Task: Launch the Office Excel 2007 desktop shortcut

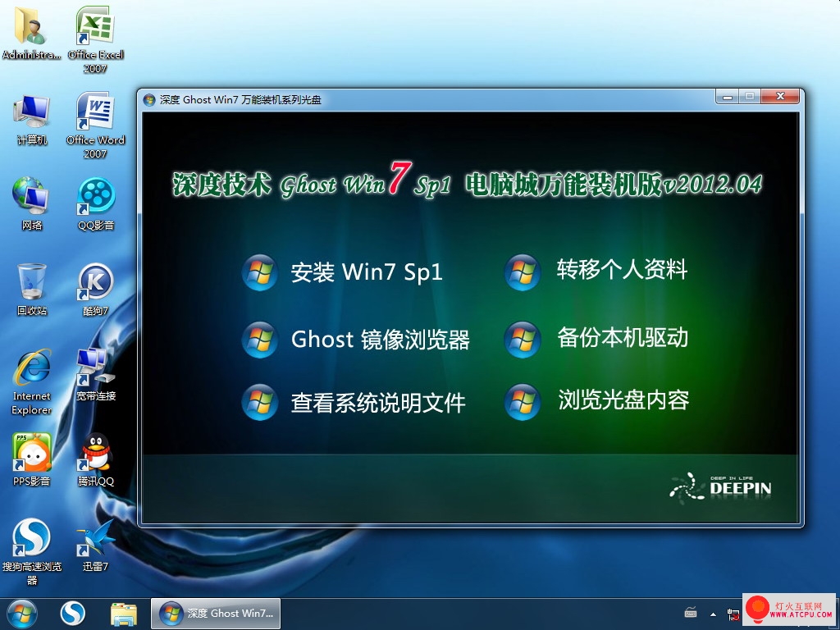Action: [95, 39]
